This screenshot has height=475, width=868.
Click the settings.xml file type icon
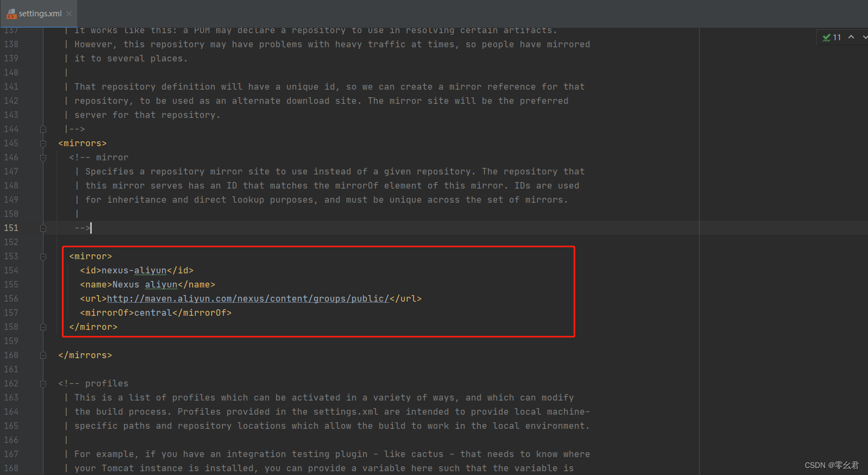pyautogui.click(x=11, y=14)
